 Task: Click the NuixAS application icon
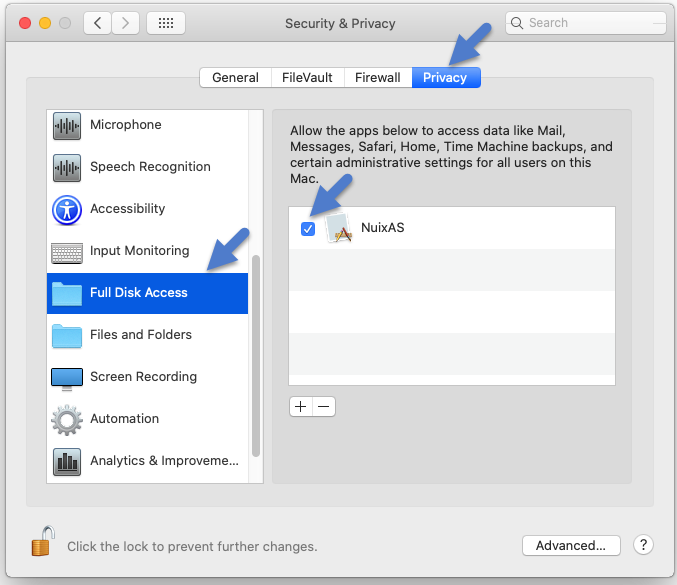coord(339,228)
